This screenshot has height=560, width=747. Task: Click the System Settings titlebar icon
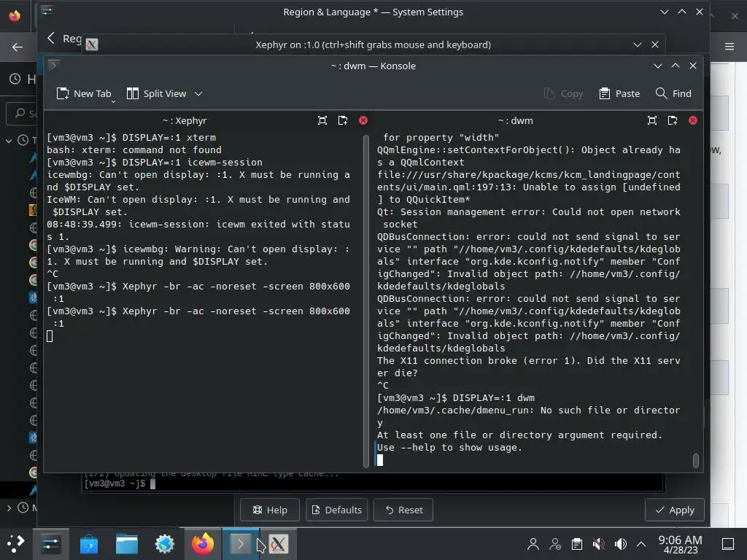47,12
